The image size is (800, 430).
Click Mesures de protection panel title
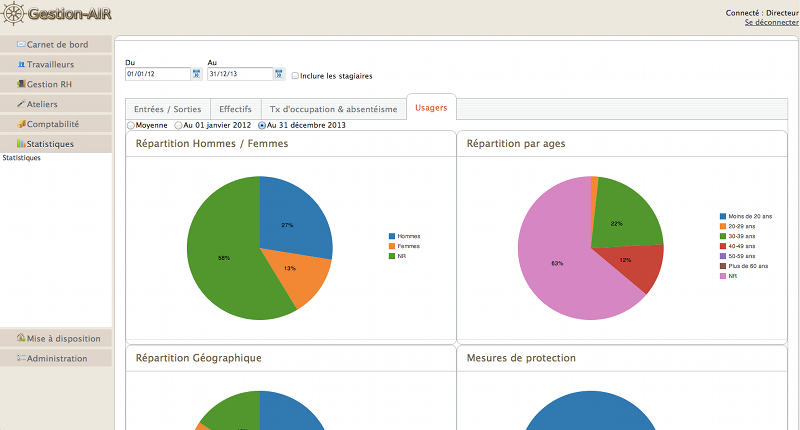521,358
